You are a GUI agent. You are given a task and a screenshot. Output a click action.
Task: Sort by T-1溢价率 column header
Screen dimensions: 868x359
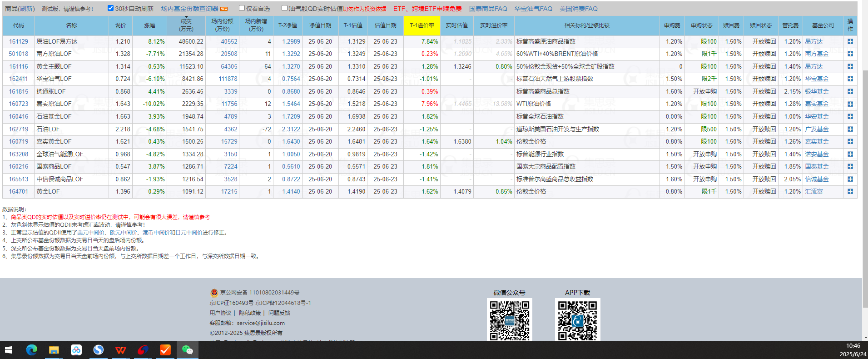click(x=422, y=25)
